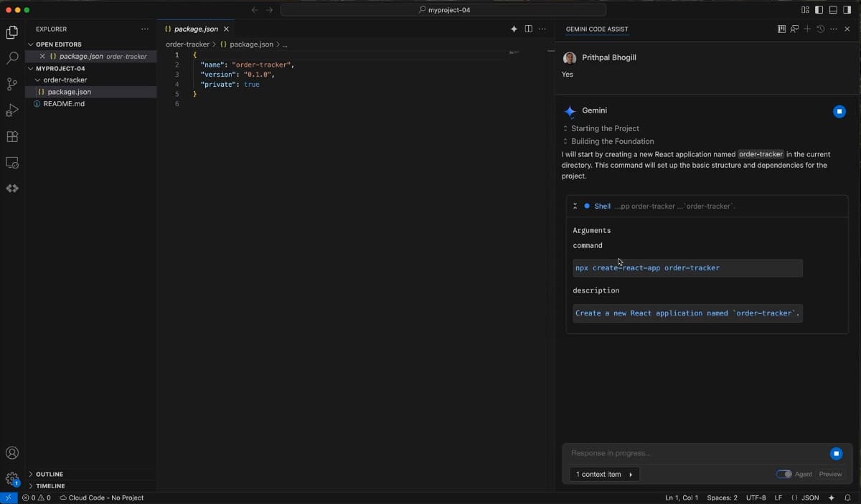Customize layout icon in title bar

click(805, 10)
